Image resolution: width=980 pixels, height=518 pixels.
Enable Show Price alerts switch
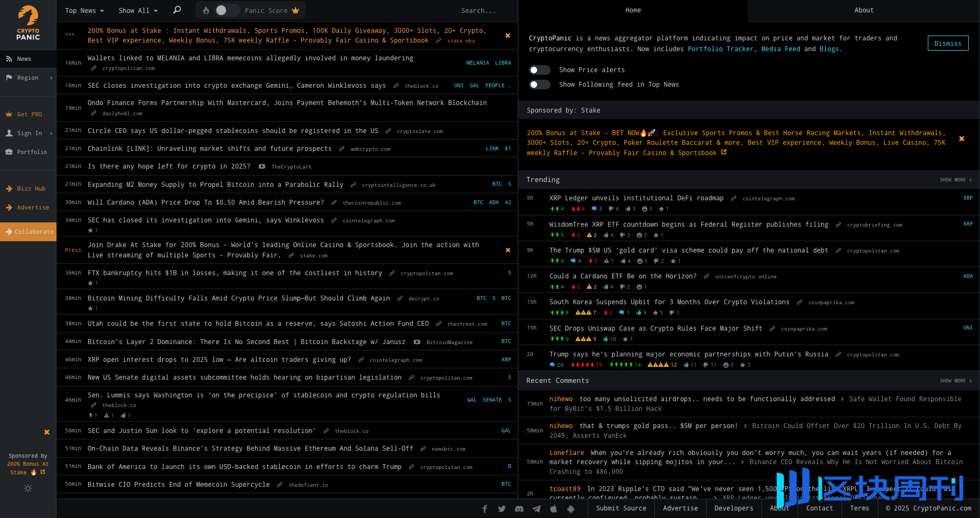539,70
